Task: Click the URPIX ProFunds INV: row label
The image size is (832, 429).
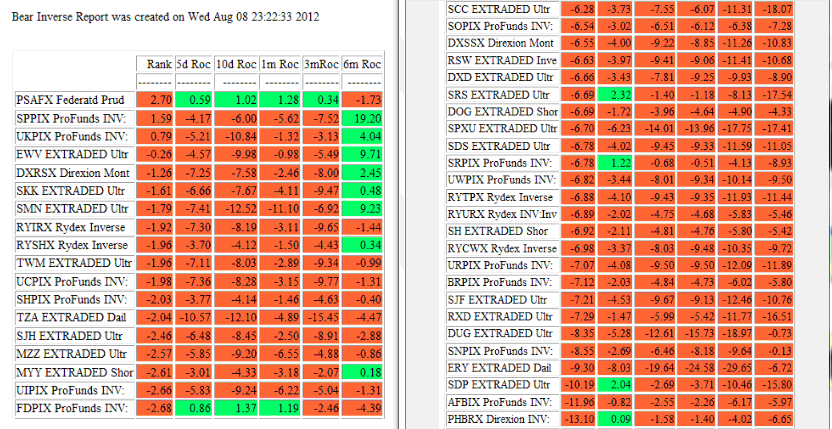Action: click(x=502, y=265)
